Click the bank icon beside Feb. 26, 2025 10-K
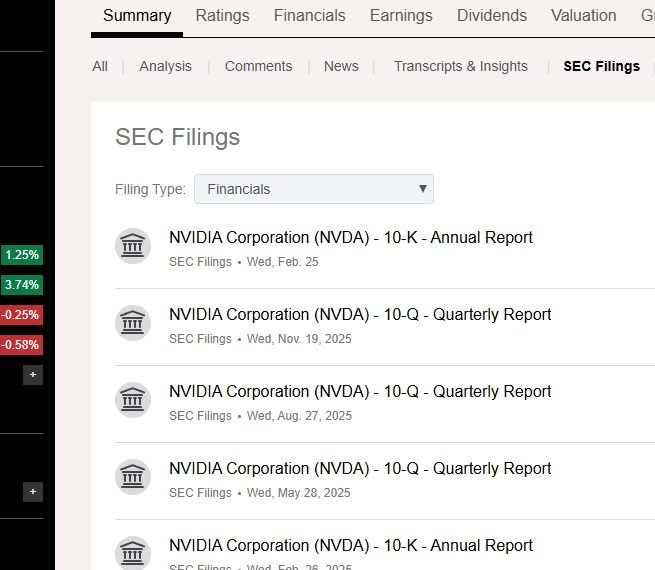The height and width of the screenshot is (570, 655). (x=133, y=553)
